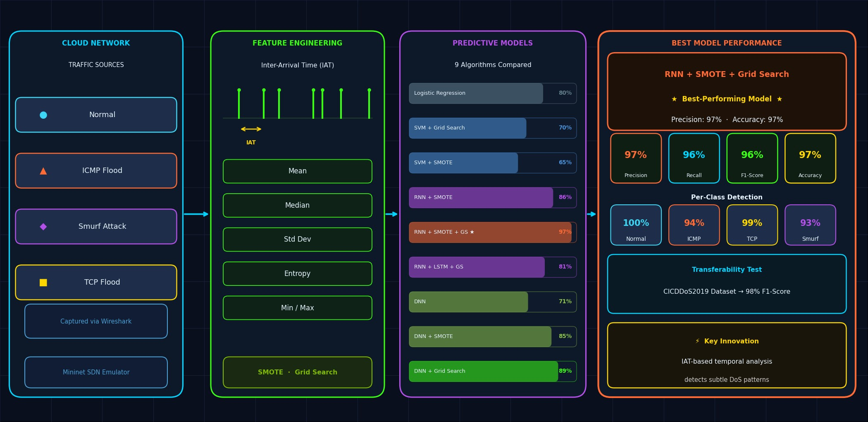Click arrow between Feature Engineering and Predictive Models
The image size is (868, 422).
tap(391, 214)
